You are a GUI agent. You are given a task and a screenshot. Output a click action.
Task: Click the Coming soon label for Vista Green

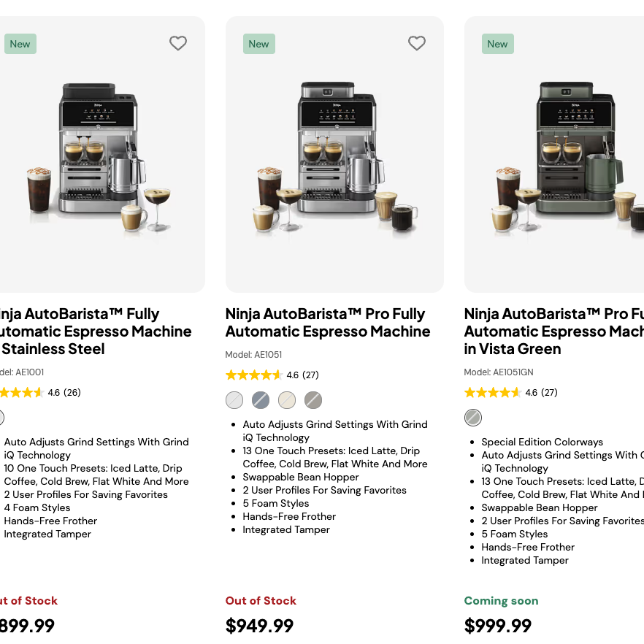[501, 600]
